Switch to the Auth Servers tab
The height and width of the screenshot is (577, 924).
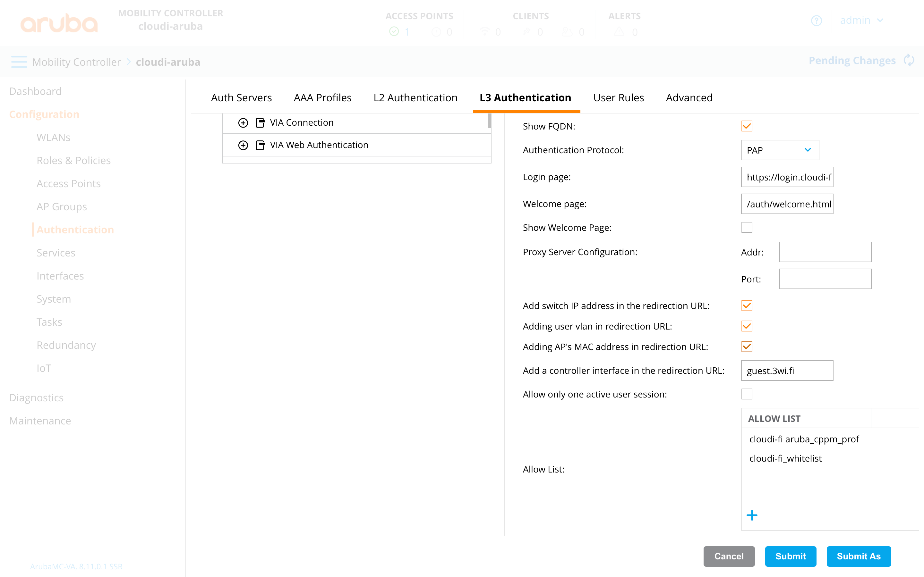coord(241,98)
